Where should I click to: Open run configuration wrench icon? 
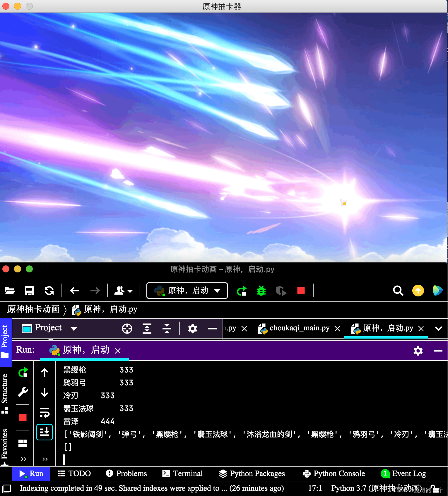coord(23,392)
